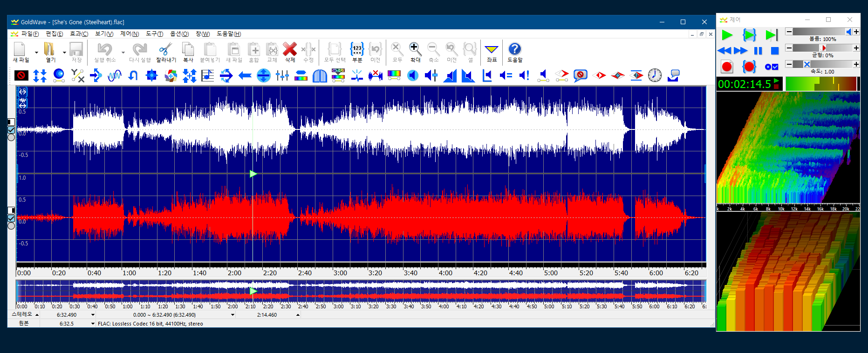Click the round blue speaker auto gain icon
Viewport: 868px width, 353px height.
pyautogui.click(x=413, y=75)
